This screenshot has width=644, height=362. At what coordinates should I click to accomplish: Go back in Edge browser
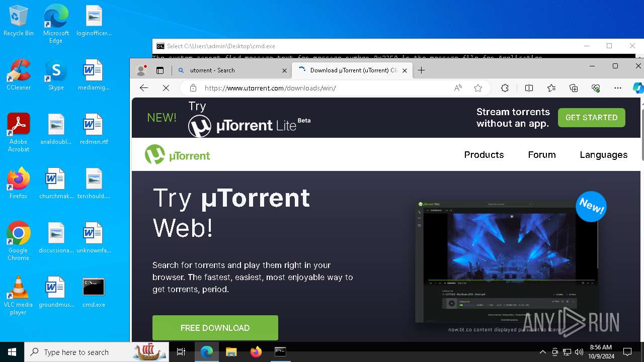click(144, 88)
